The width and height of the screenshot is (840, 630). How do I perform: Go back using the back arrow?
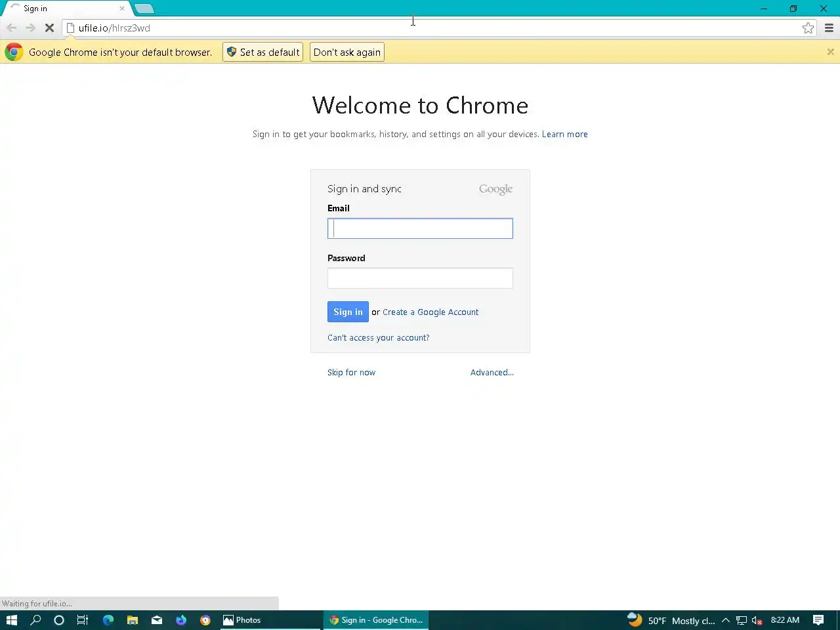pyautogui.click(x=11, y=28)
